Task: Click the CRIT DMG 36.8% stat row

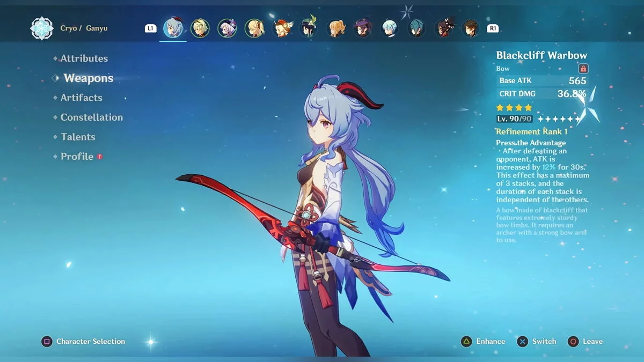Action: pos(543,94)
